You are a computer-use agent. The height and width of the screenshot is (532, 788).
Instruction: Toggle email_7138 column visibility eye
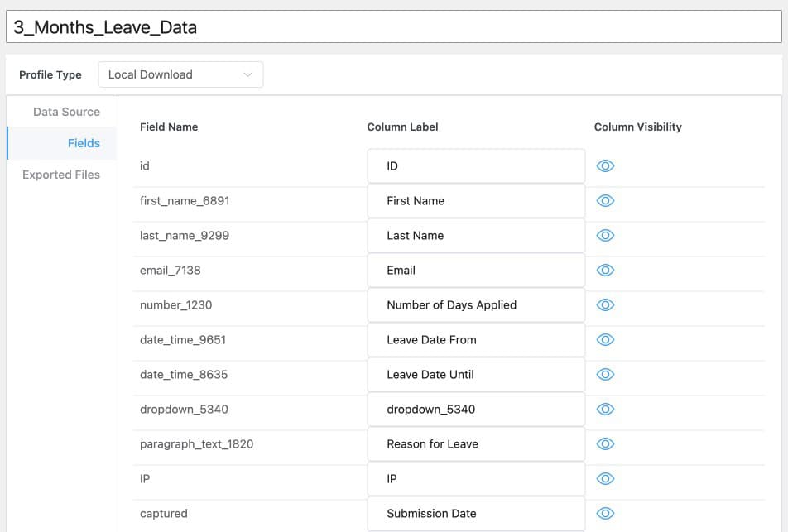point(605,270)
